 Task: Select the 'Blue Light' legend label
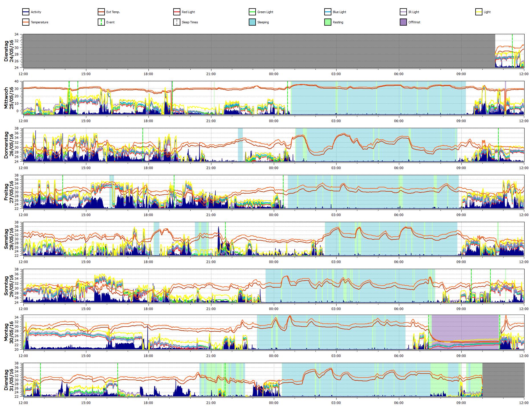tap(339, 12)
